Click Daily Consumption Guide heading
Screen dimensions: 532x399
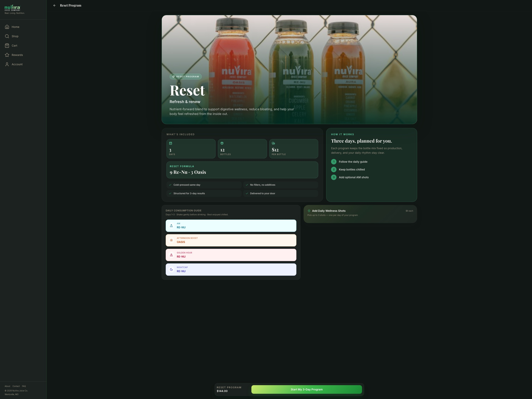coord(183,211)
